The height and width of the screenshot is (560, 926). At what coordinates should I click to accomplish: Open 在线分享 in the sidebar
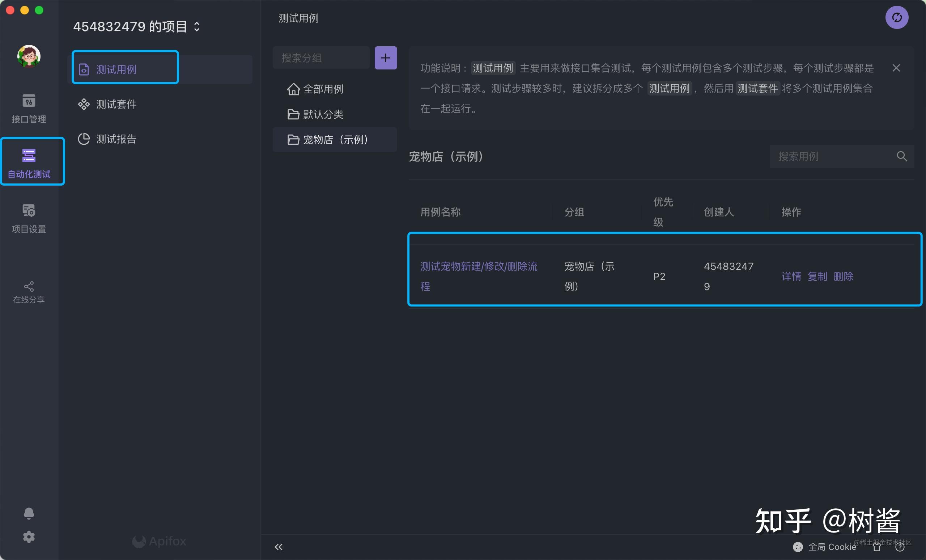pyautogui.click(x=29, y=292)
